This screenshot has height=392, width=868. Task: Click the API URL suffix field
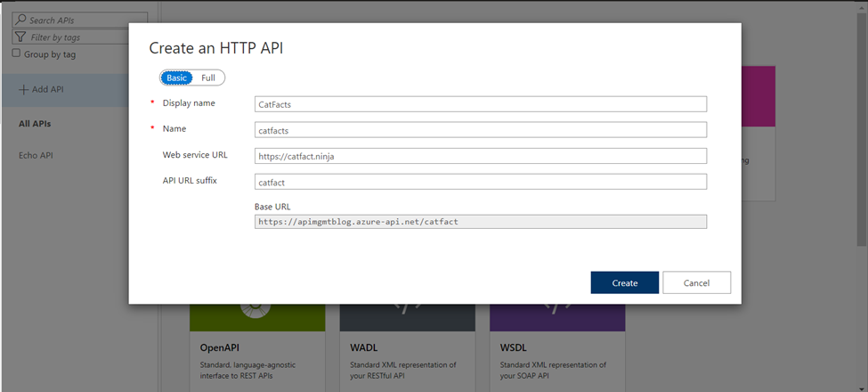click(x=481, y=182)
